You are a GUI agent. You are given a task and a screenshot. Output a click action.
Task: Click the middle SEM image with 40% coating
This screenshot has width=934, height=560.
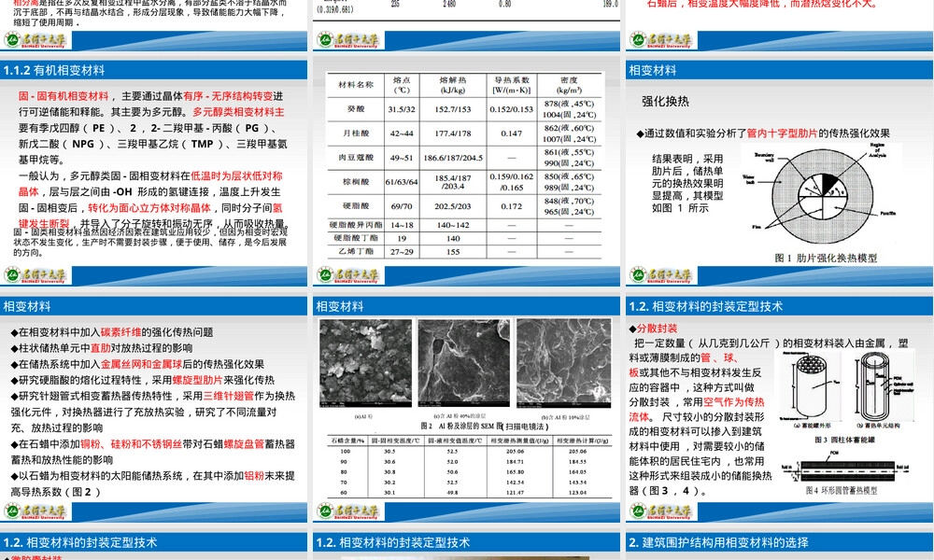(463, 362)
